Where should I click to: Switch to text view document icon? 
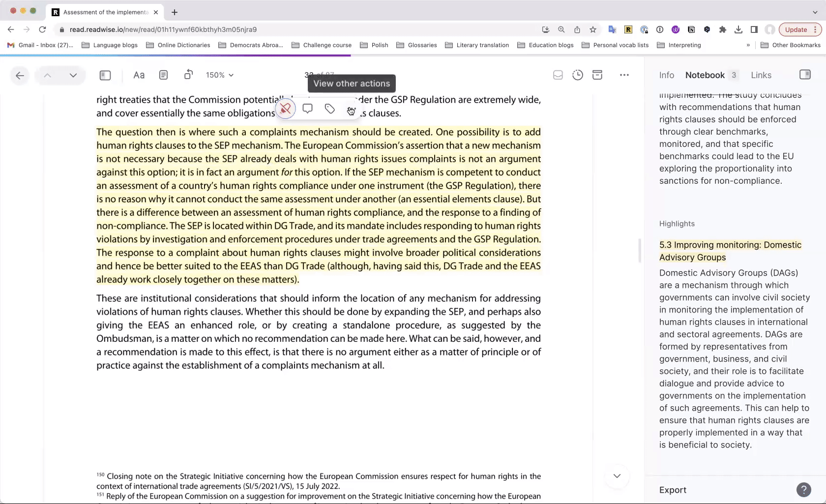(164, 75)
